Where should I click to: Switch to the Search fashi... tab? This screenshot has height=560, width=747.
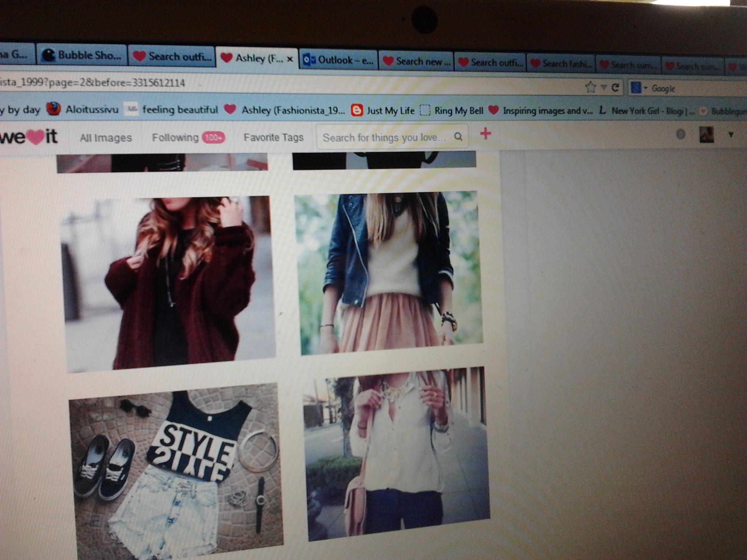point(562,63)
